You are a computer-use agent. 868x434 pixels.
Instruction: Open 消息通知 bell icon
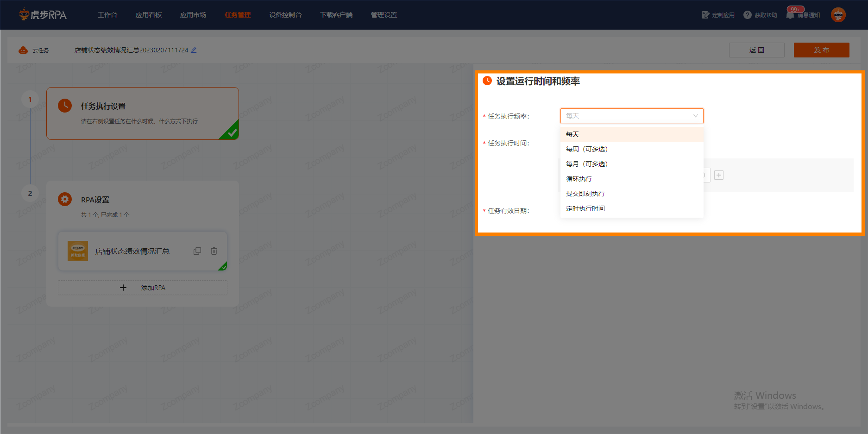[790, 15]
